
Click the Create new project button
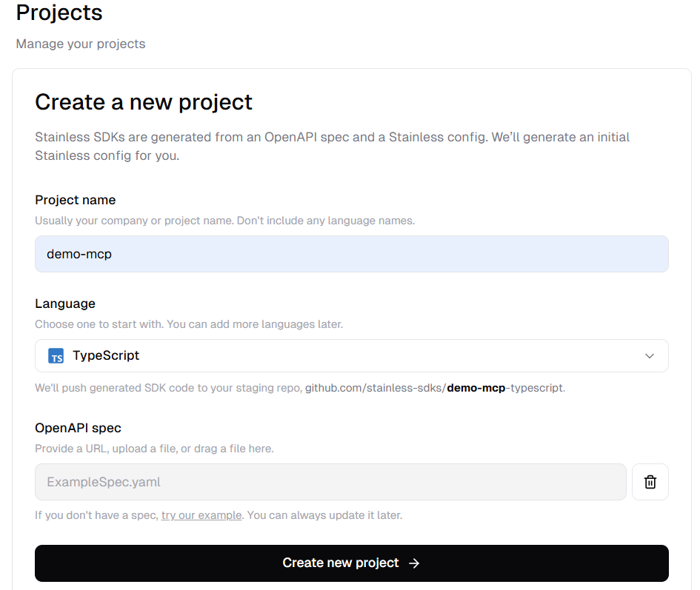351,563
